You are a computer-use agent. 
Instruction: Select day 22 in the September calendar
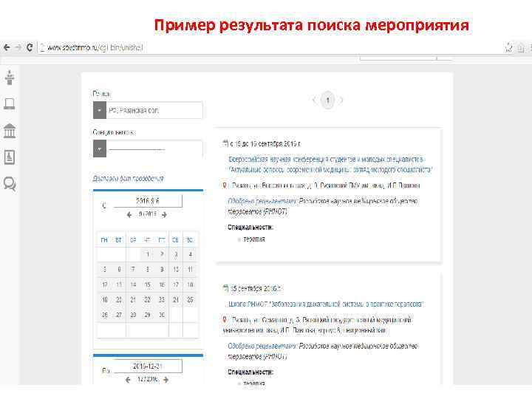148,299
